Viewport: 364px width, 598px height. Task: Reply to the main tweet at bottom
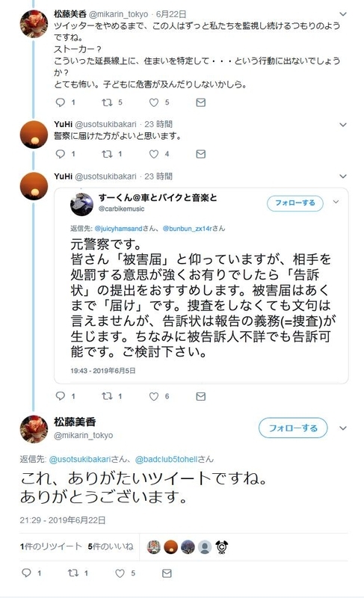pos(27,573)
